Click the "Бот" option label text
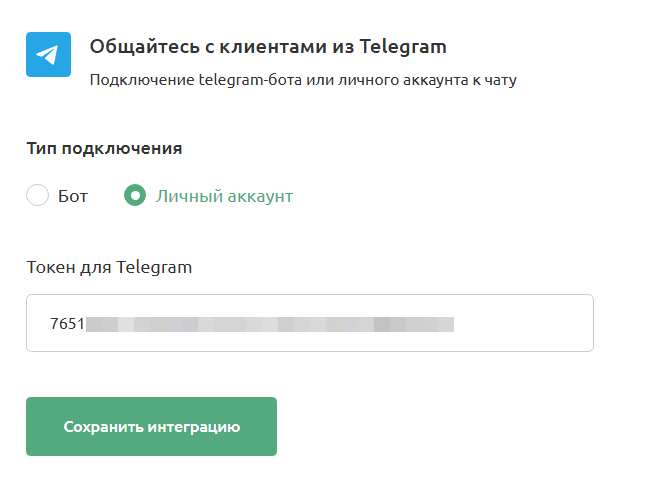Image resolution: width=652 pixels, height=498 pixels. (x=73, y=196)
